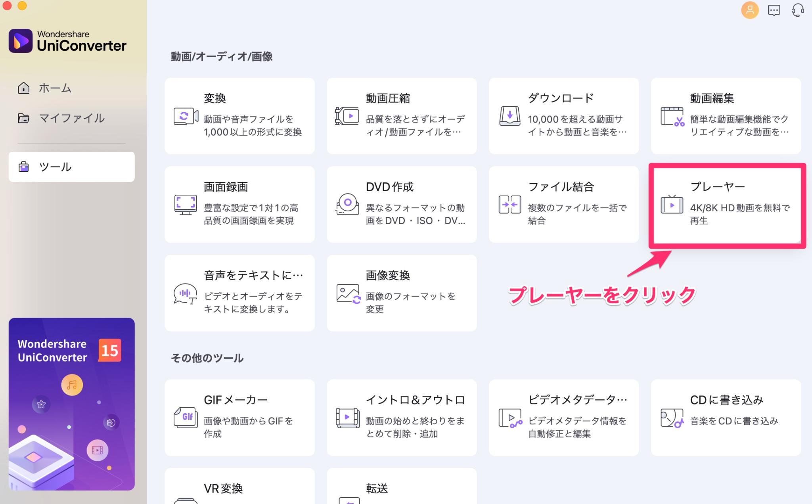This screenshot has height=504, width=812.
Task: Open the message chat bubble icon
Action: 774,10
